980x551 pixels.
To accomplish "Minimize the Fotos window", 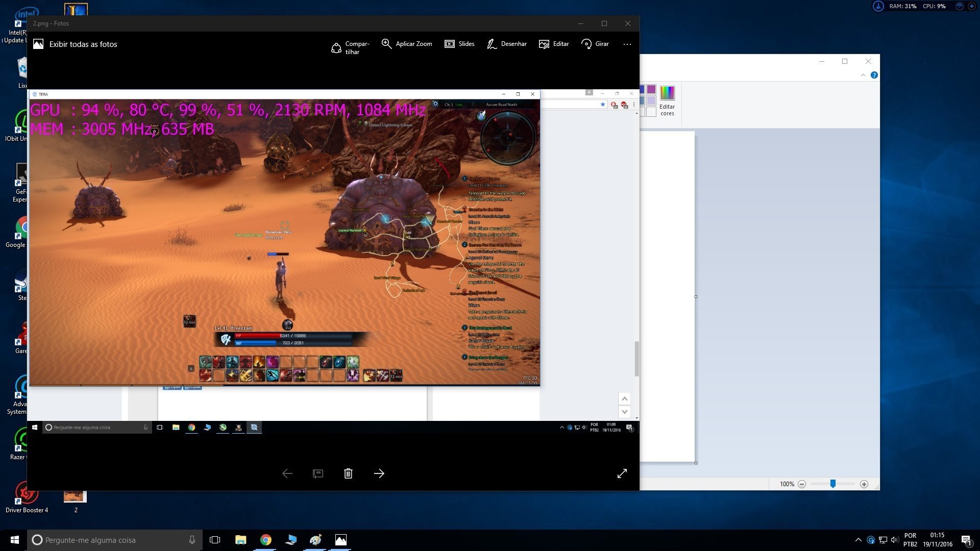I will click(x=581, y=23).
